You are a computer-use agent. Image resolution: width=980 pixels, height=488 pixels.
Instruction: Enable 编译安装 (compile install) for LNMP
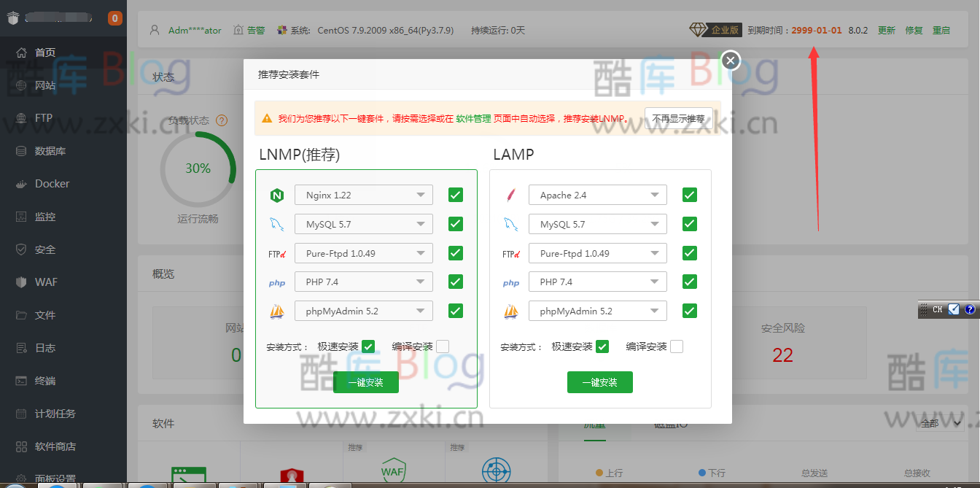tap(441, 346)
